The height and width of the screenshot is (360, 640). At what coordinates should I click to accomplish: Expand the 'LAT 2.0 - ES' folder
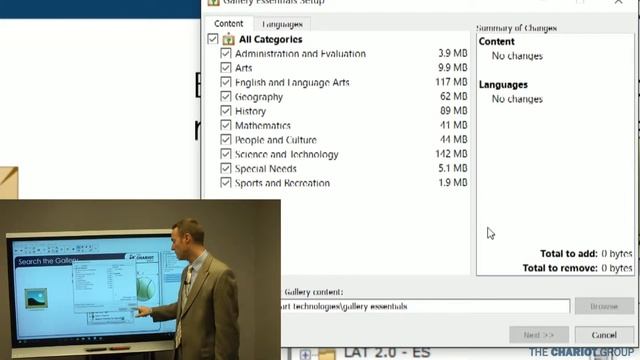tap(305, 354)
